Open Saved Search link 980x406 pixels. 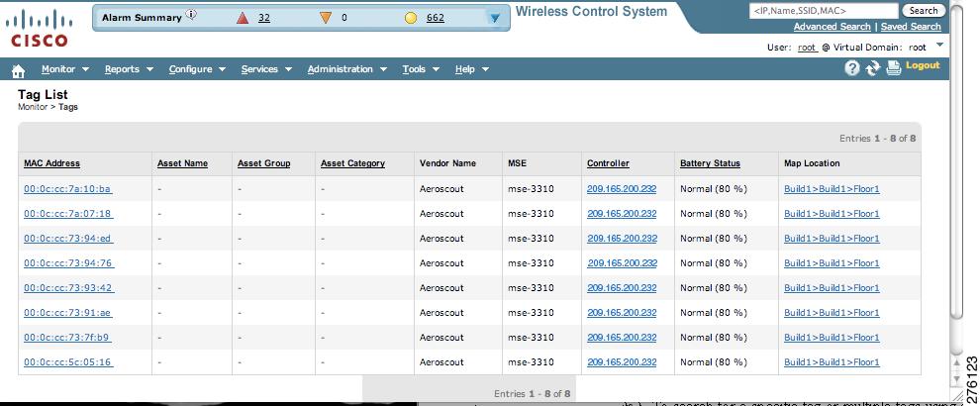[x=911, y=27]
